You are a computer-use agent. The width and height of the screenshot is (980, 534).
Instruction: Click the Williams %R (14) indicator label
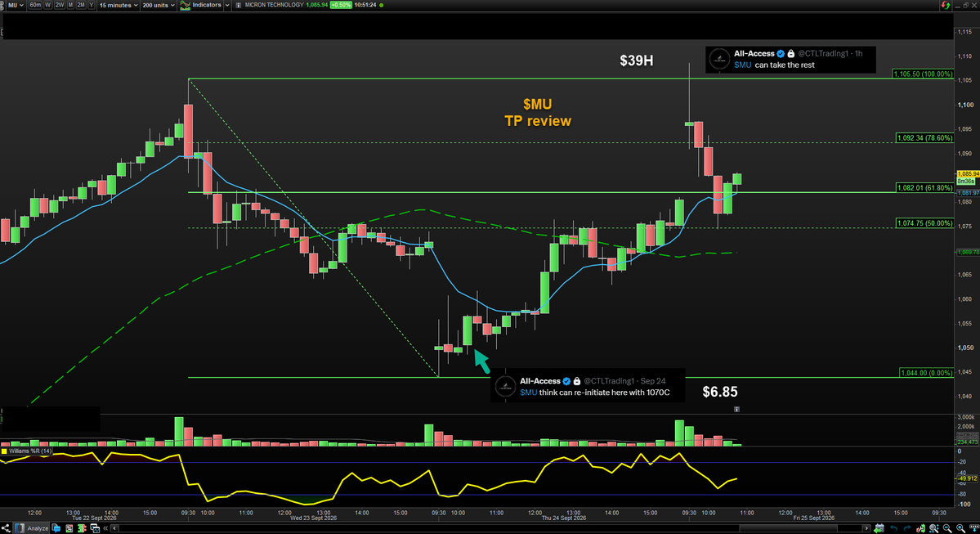tap(30, 451)
